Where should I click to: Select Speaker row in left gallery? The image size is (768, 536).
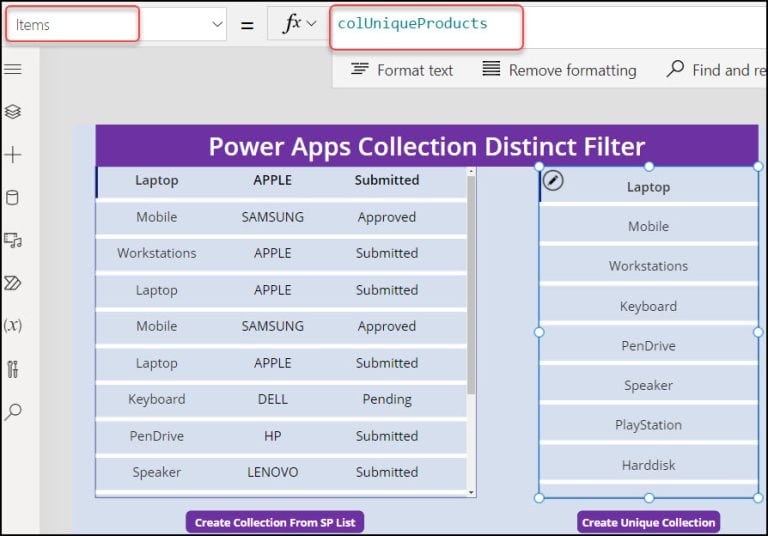pyautogui.click(x=281, y=472)
